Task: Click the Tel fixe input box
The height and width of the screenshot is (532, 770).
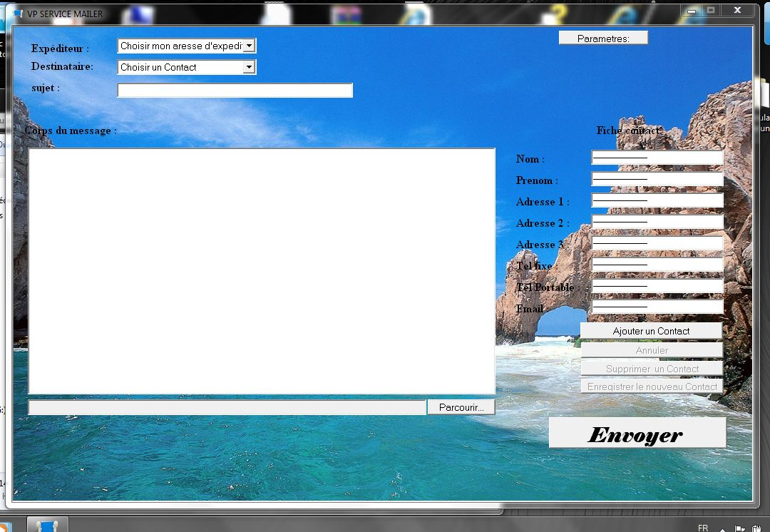Action: pos(657,265)
